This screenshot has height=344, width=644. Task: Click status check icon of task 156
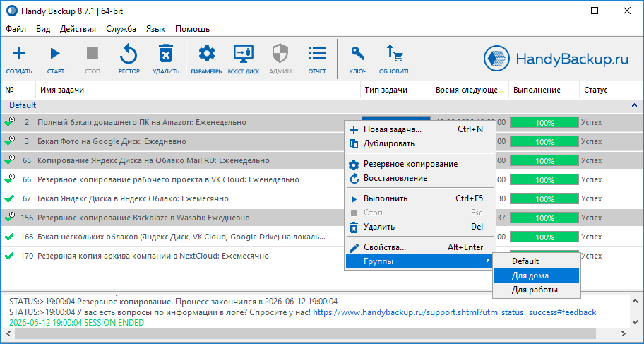pos(10,218)
